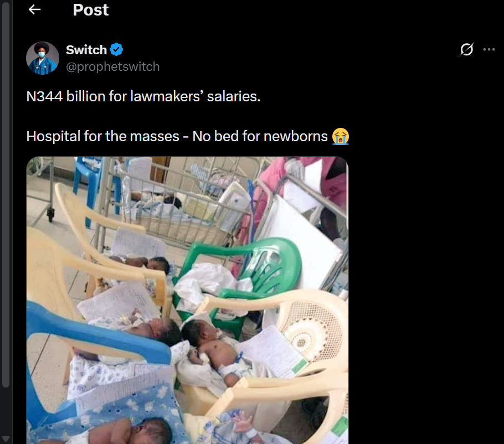Viewport: 504px width, 444px height.
Task: Open Grok actions for this post
Action: [x=467, y=50]
